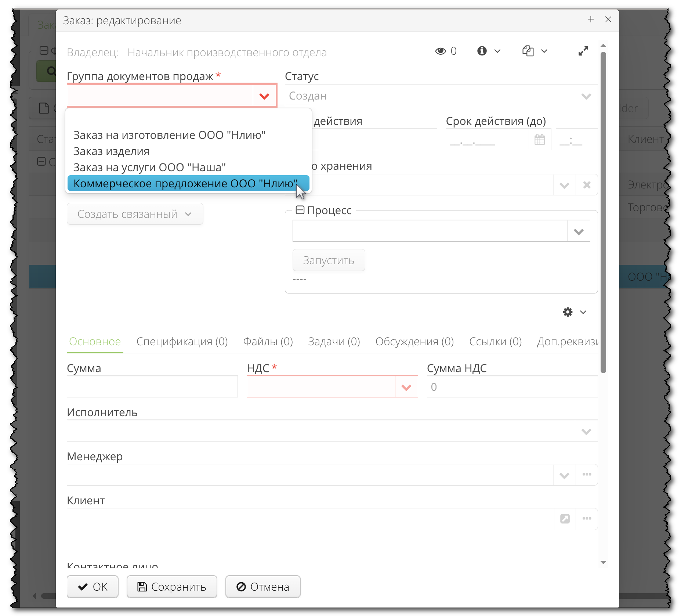Expand the НДС dropdown
681x616 pixels.
[x=406, y=387]
